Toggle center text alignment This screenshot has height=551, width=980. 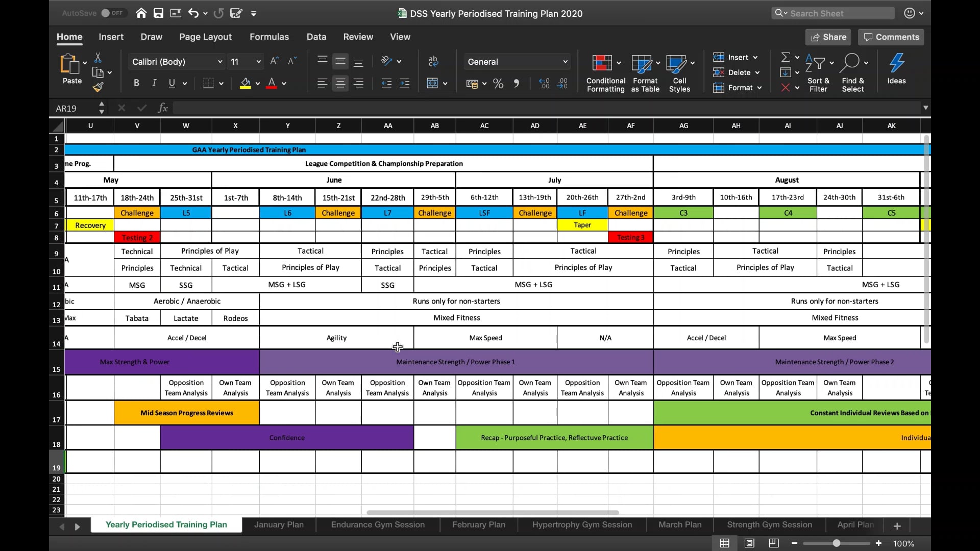(340, 83)
